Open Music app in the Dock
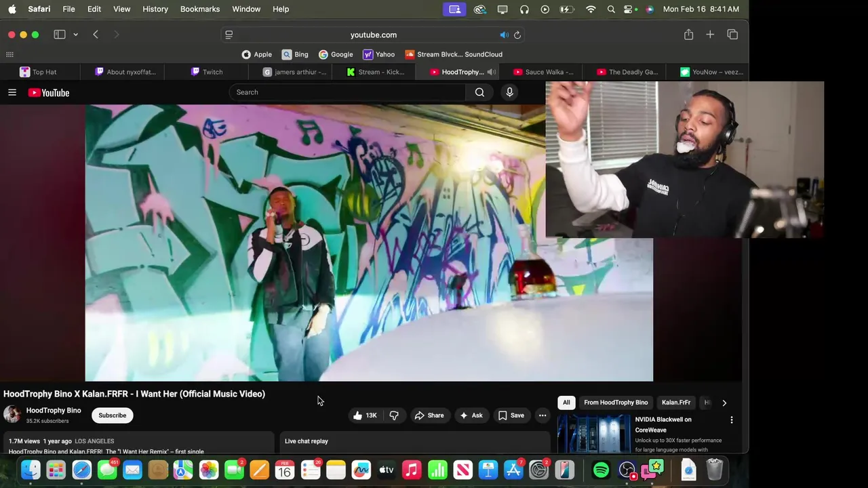 coord(412,470)
